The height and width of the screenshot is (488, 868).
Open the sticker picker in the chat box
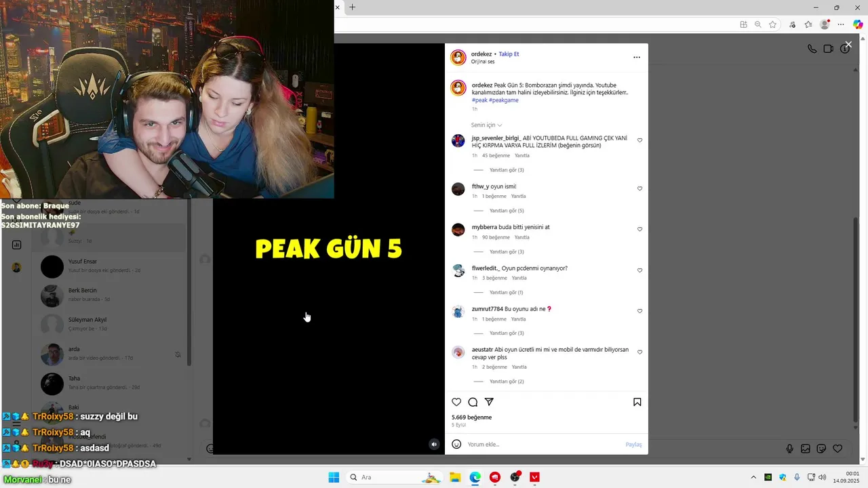(821, 449)
